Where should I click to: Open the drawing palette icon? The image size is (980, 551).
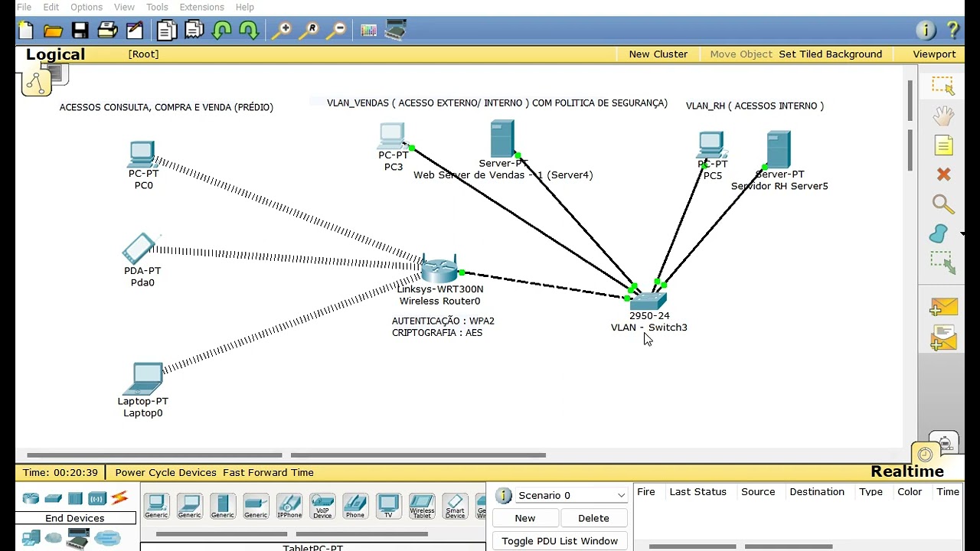(368, 31)
